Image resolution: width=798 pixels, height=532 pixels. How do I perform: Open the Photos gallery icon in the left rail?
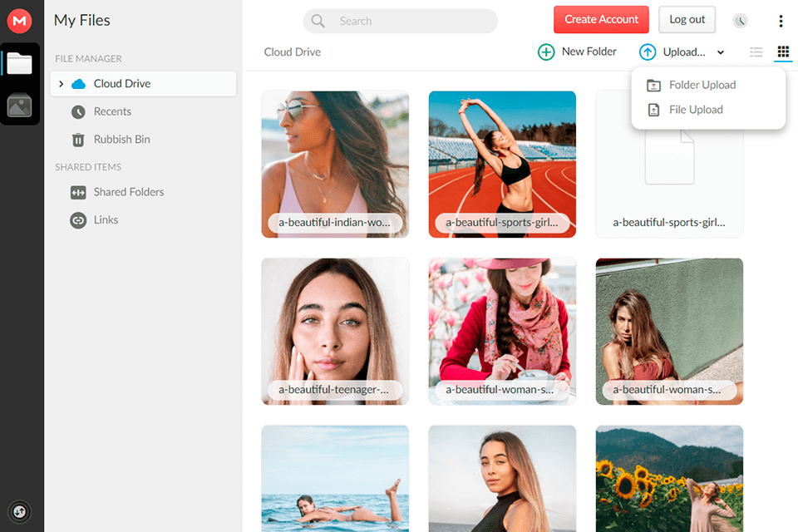coord(19,106)
